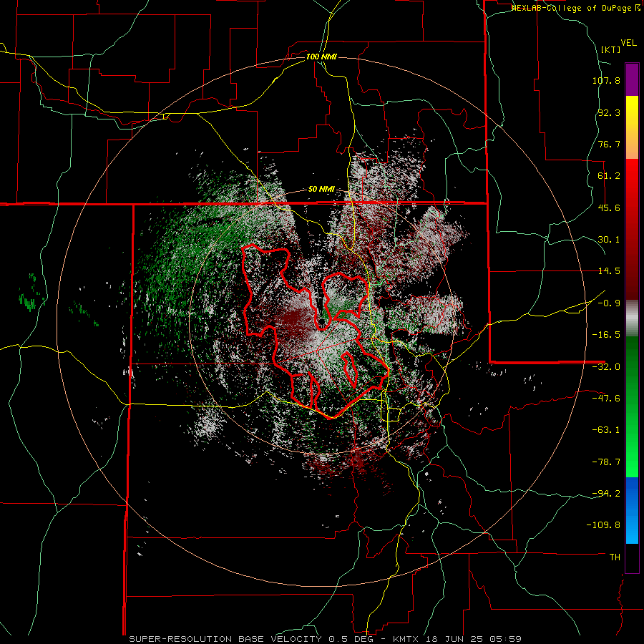Pick the gray near-zero segment of the color bar
644x644 pixels.
pyautogui.click(x=632, y=318)
